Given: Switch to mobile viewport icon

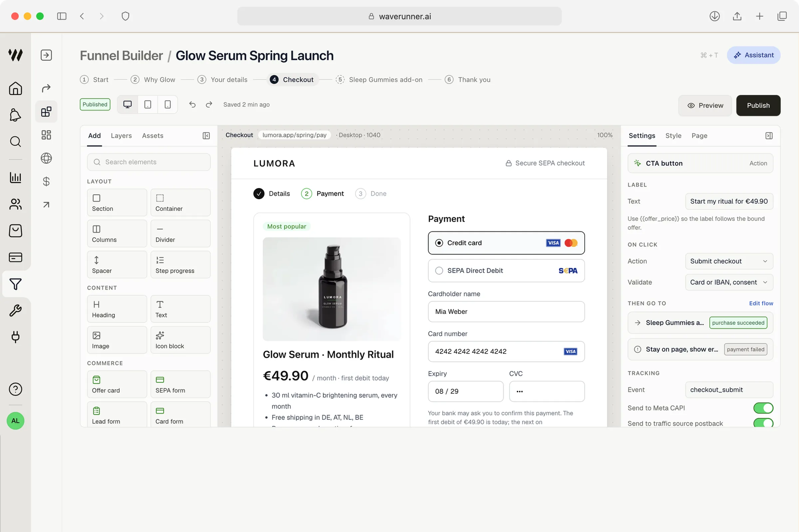Looking at the screenshot, I should [168, 104].
